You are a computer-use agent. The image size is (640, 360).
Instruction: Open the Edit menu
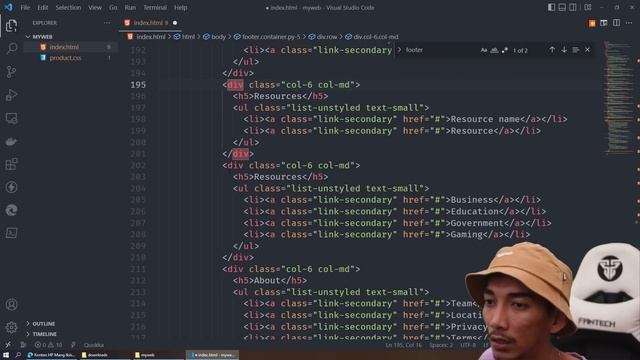42,7
